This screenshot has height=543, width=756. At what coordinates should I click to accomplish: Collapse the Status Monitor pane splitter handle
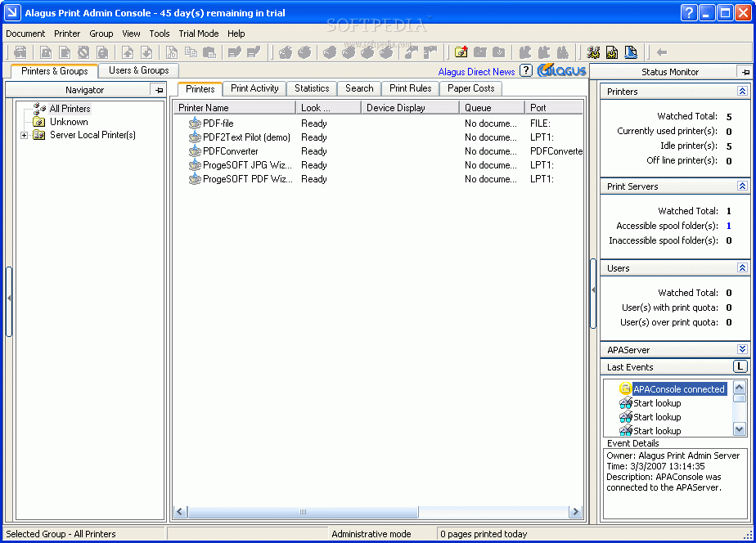coord(593,293)
